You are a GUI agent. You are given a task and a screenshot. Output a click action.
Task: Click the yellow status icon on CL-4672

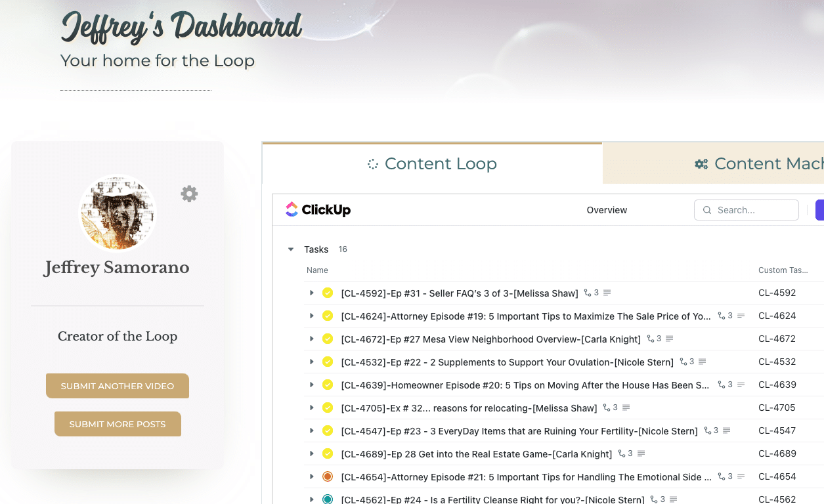coord(327,339)
